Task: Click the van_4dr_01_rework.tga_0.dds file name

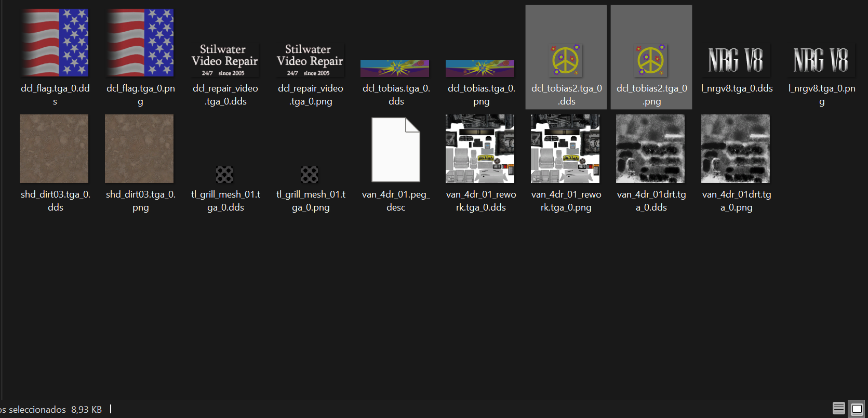Action: point(481,201)
